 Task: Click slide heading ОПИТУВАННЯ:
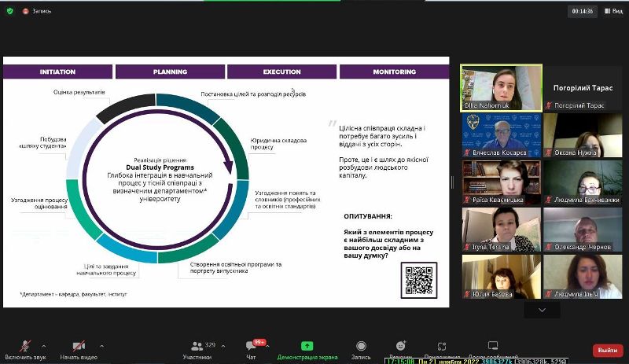point(368,216)
